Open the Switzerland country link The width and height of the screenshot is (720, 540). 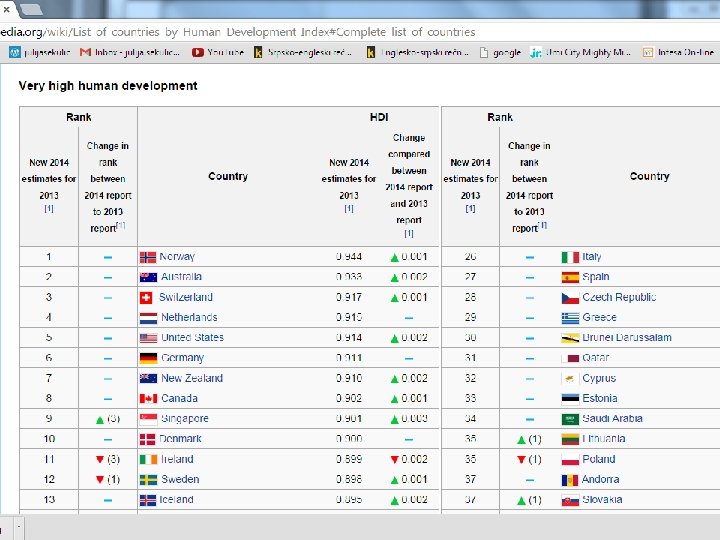point(186,297)
